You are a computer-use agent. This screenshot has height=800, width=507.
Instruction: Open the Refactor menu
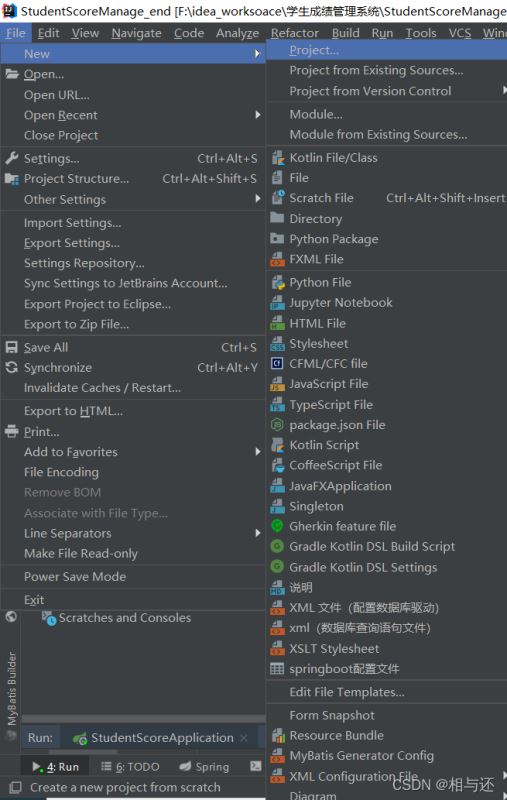pyautogui.click(x=294, y=33)
